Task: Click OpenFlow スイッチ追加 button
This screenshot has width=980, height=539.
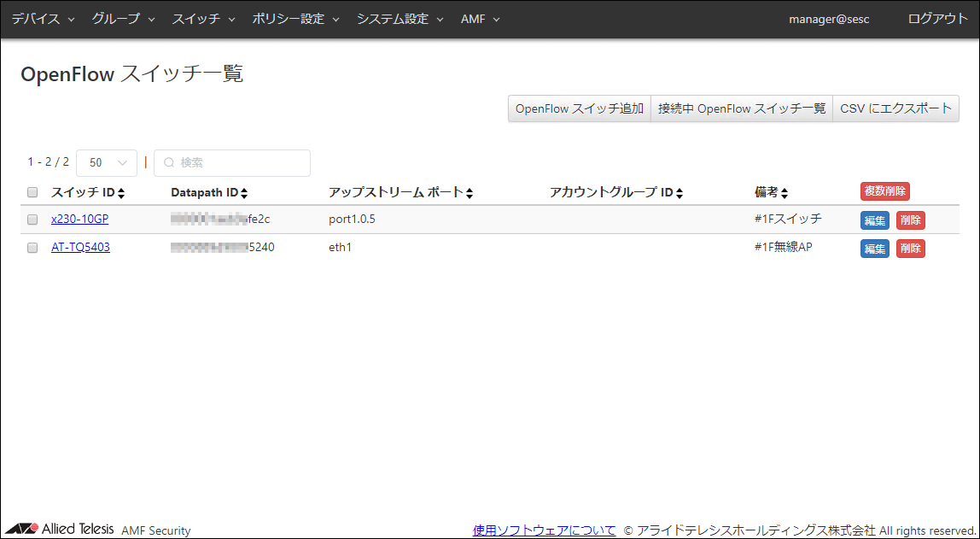Action: point(580,108)
